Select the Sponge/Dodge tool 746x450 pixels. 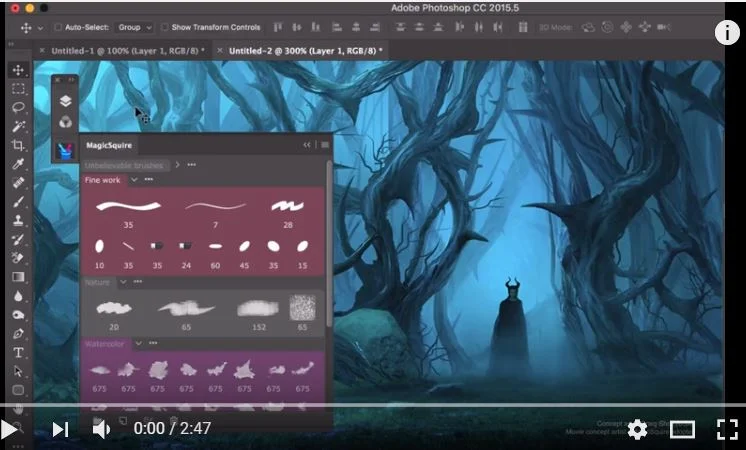pos(18,314)
